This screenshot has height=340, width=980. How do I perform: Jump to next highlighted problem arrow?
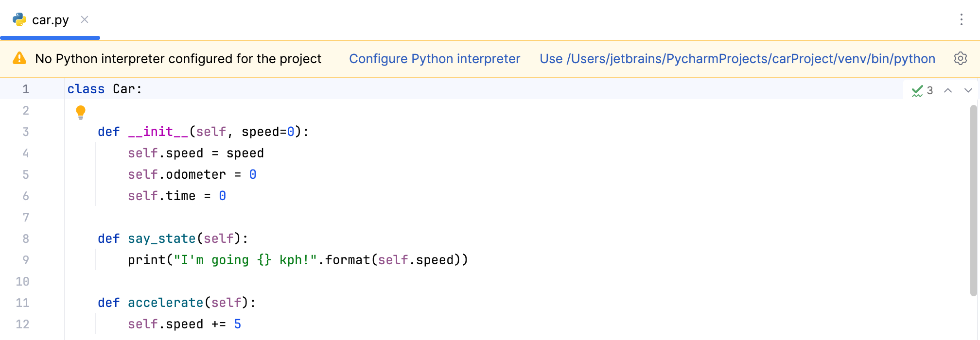pyautogui.click(x=968, y=90)
